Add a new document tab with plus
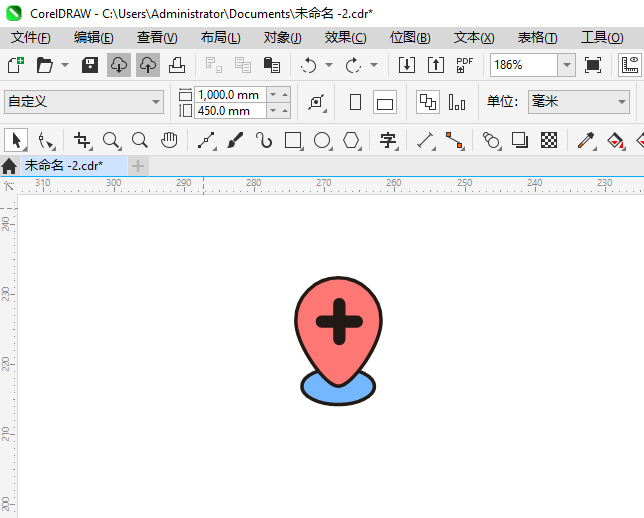 138,166
